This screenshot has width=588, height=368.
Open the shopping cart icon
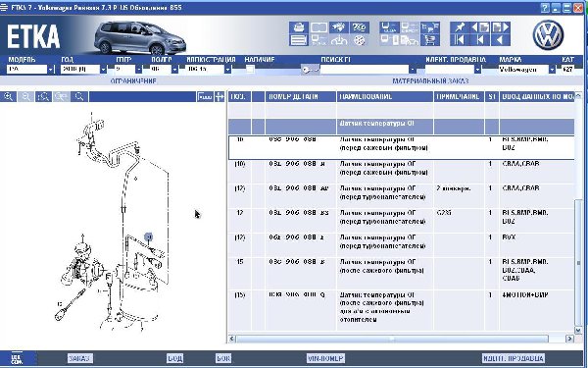[430, 40]
